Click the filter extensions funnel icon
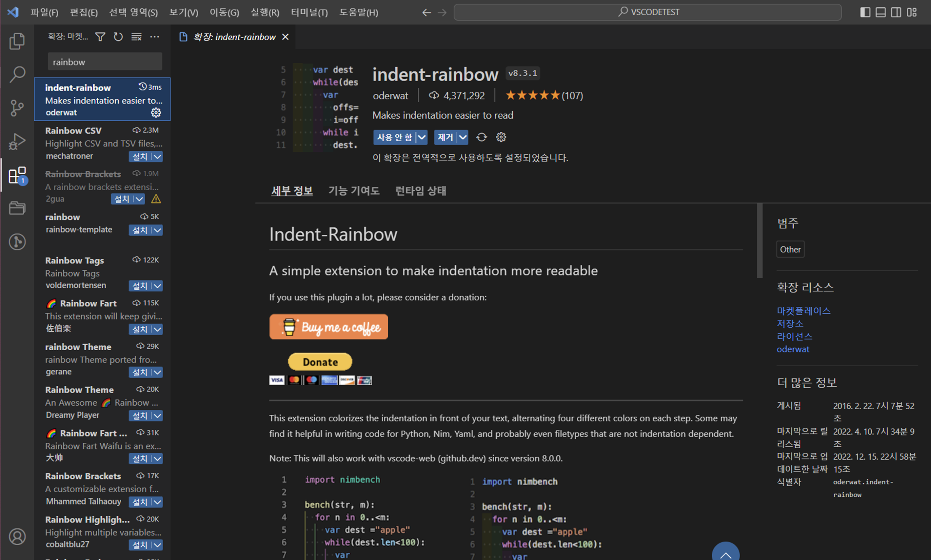The width and height of the screenshot is (931, 560). [100, 37]
